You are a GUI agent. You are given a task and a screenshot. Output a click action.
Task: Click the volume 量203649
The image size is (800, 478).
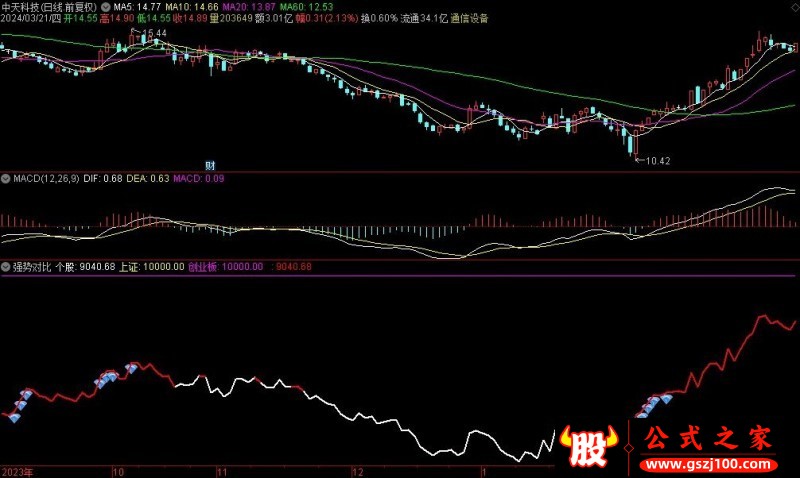pos(231,18)
